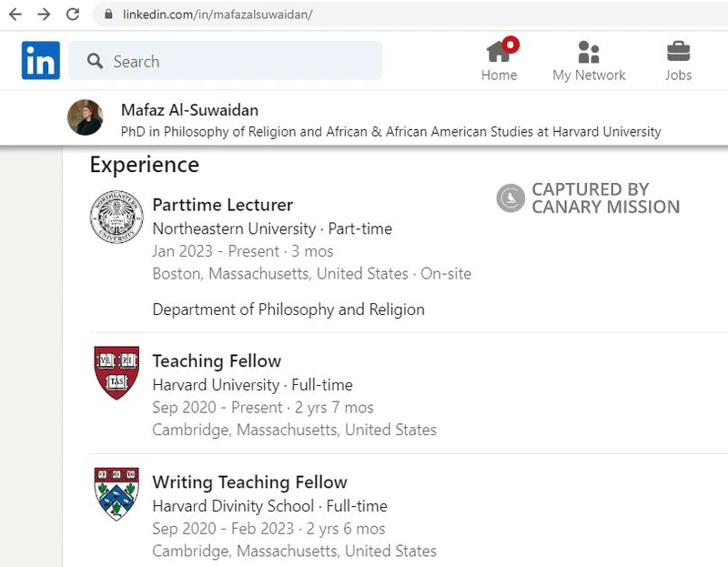Screen dimensions: 728x567
Task: Open the My Network people icon
Action: (x=589, y=52)
